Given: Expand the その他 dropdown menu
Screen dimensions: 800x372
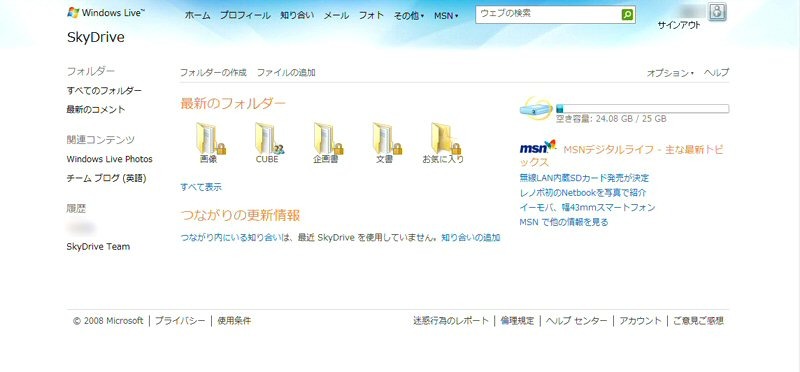Looking at the screenshot, I should (x=409, y=16).
